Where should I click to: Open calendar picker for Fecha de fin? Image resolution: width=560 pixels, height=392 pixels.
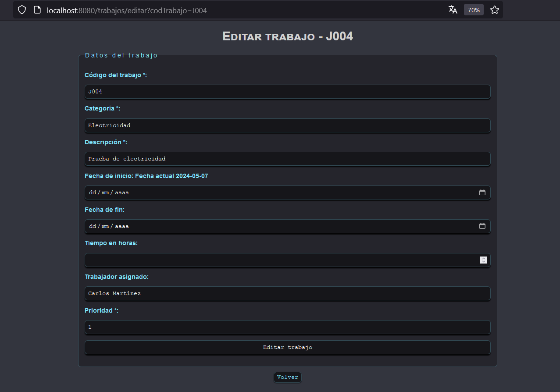pyautogui.click(x=482, y=226)
